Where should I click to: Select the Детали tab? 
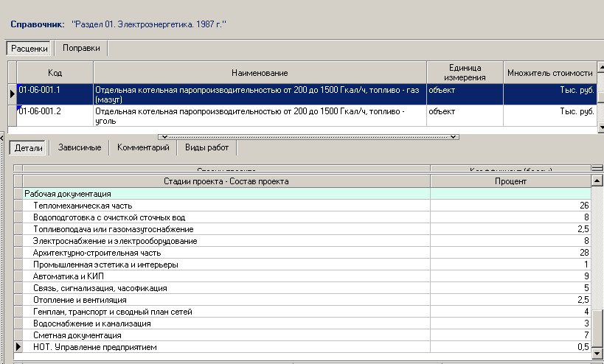pyautogui.click(x=29, y=148)
